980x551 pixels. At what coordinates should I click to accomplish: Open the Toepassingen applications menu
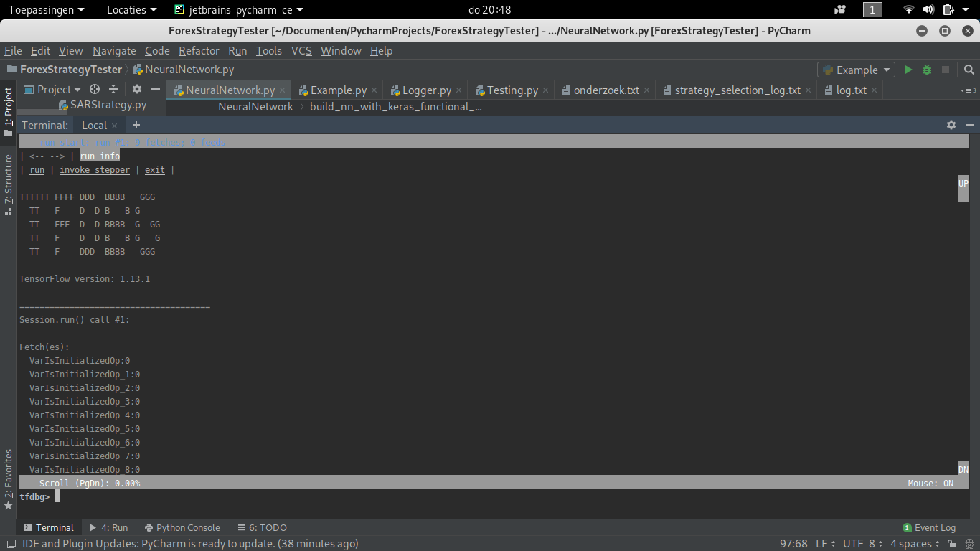(46, 9)
